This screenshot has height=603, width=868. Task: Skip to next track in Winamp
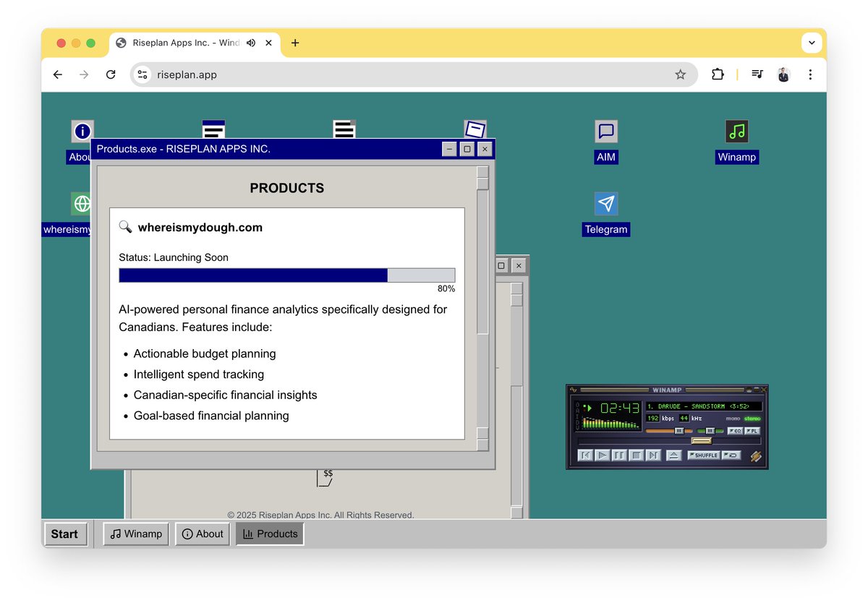click(x=653, y=455)
